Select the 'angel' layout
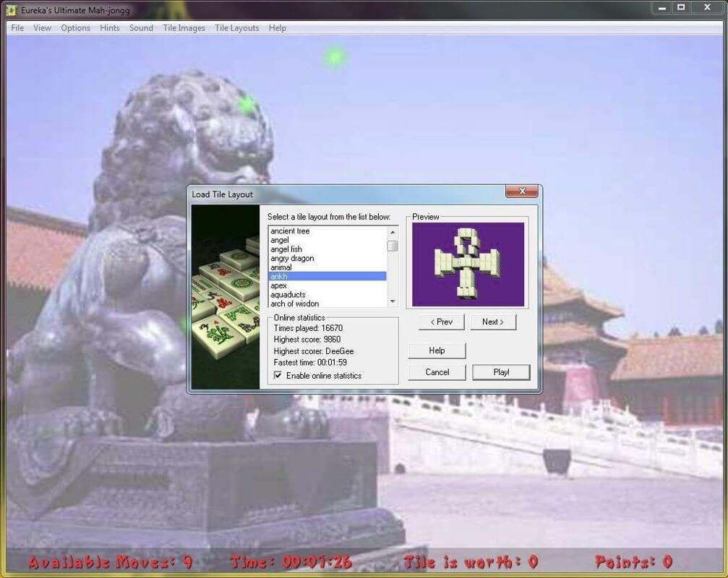 (327, 240)
